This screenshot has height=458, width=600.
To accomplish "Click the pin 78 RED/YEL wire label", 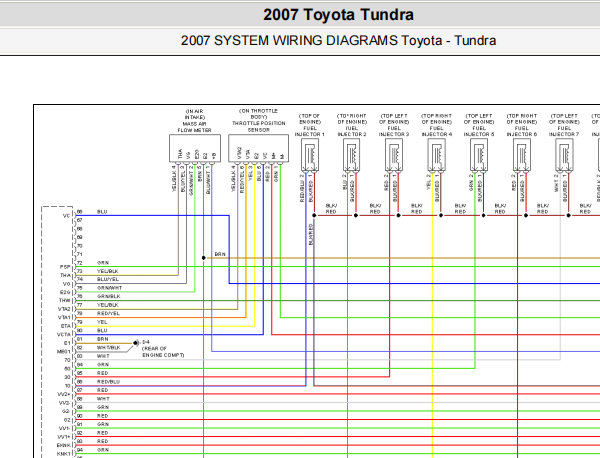I will pos(108,313).
